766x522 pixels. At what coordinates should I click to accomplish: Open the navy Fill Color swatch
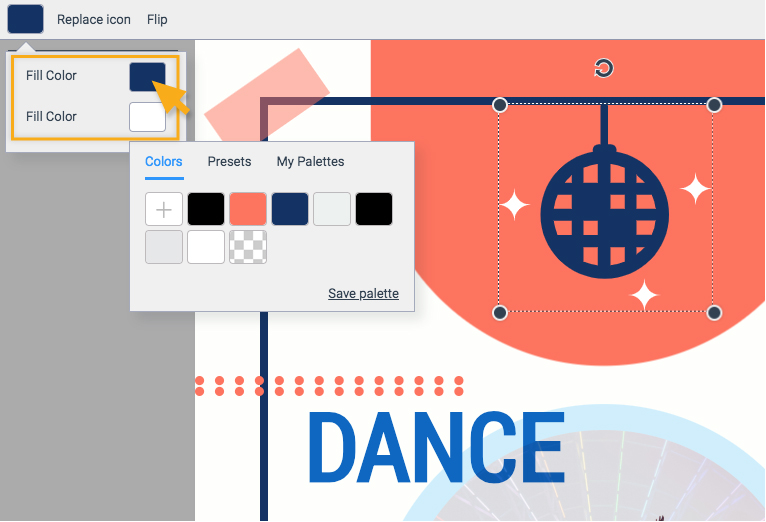click(x=147, y=76)
